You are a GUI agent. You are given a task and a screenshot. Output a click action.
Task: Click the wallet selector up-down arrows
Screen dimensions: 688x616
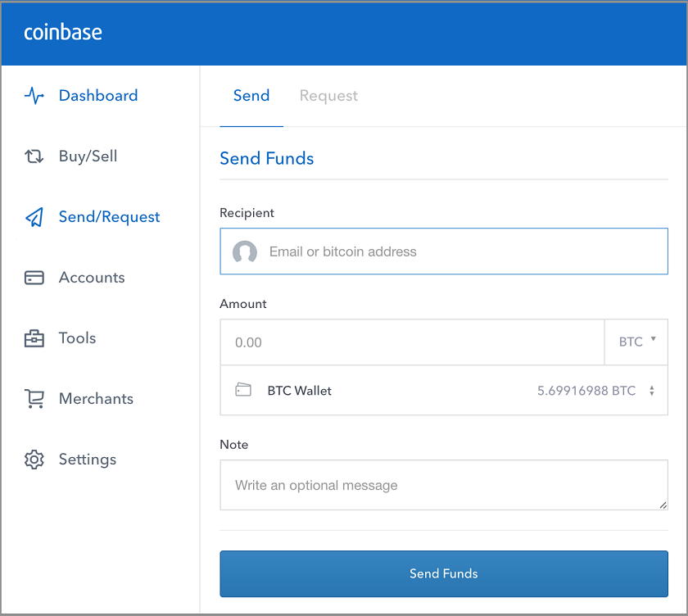coord(652,391)
